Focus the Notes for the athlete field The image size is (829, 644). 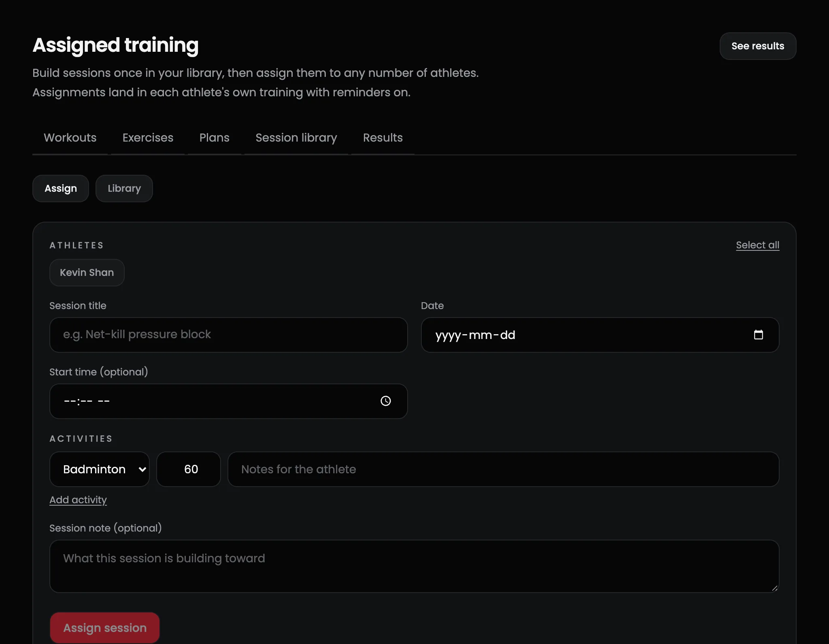coord(504,469)
